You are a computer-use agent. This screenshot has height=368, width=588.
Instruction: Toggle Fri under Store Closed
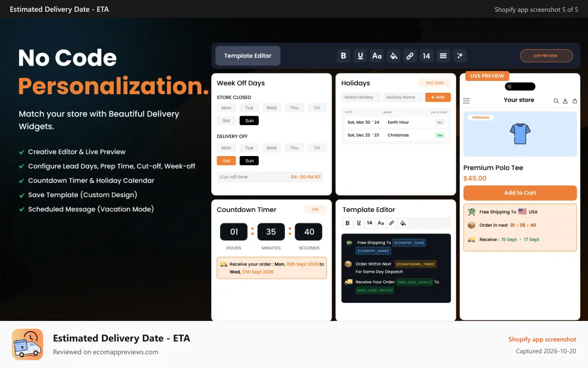pyautogui.click(x=317, y=108)
